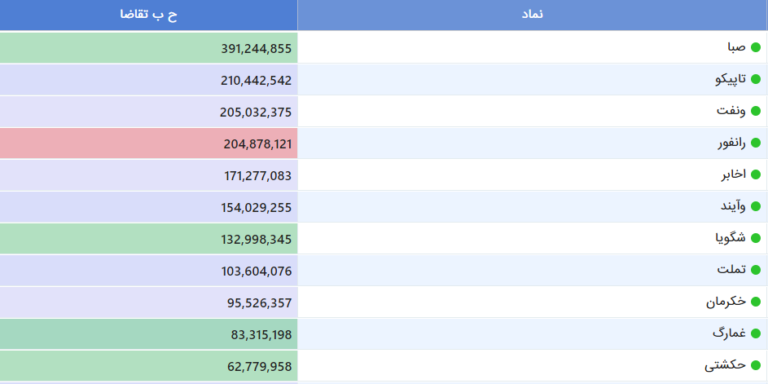The width and height of the screenshot is (768, 384).
Task: Click the green status dot beside صبا
Action: (756, 48)
